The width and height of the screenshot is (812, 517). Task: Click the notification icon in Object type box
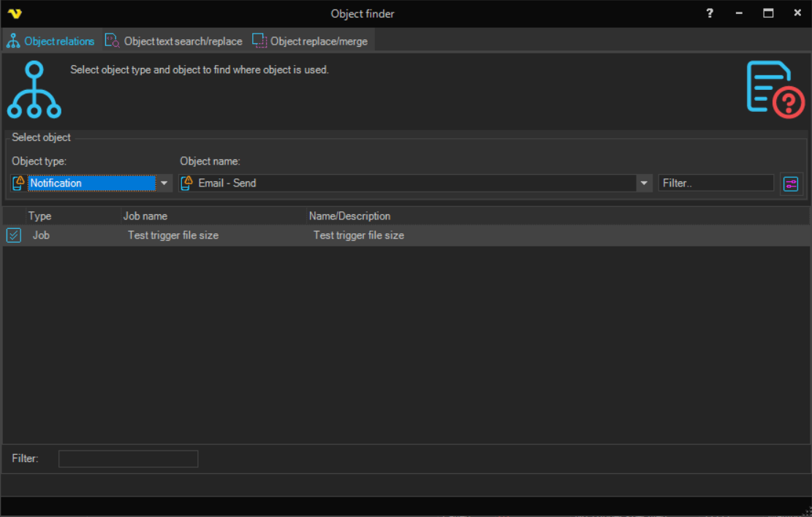tap(20, 183)
